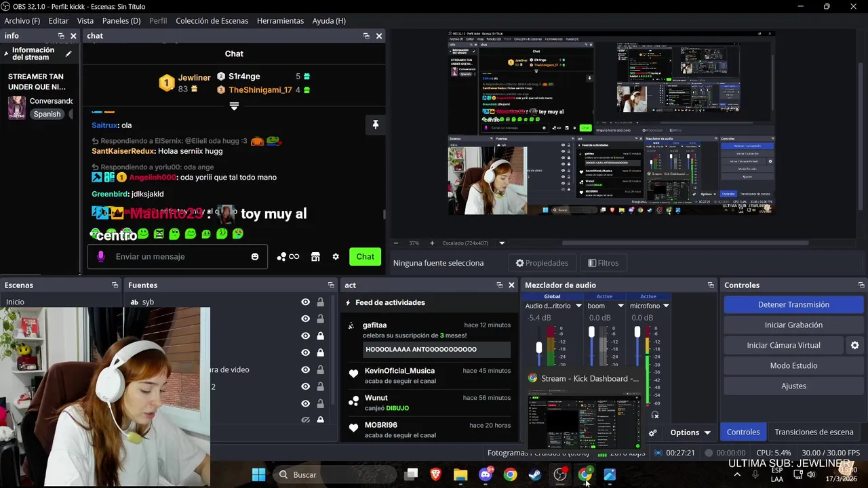The width and height of the screenshot is (868, 488).
Task: Open Steam from the taskbar
Action: pyautogui.click(x=535, y=474)
